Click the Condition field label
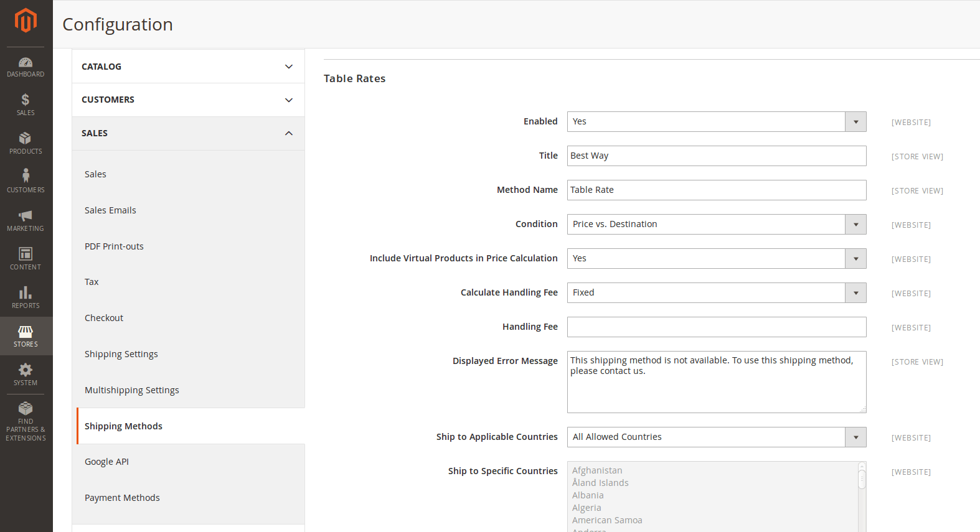The image size is (980, 532). tap(536, 224)
